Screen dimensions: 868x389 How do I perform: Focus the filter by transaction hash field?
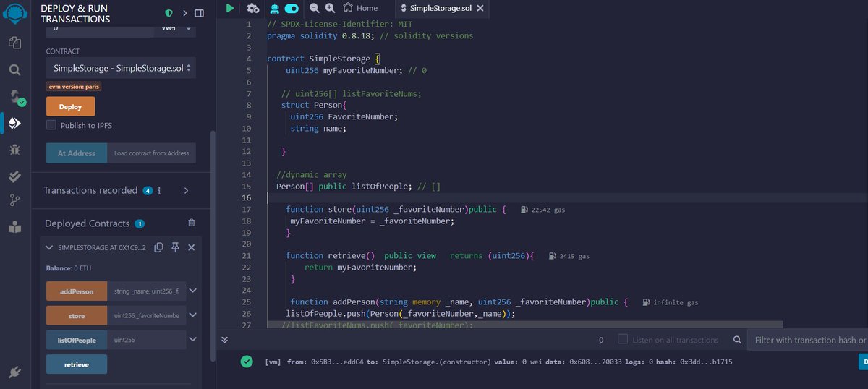click(808, 340)
